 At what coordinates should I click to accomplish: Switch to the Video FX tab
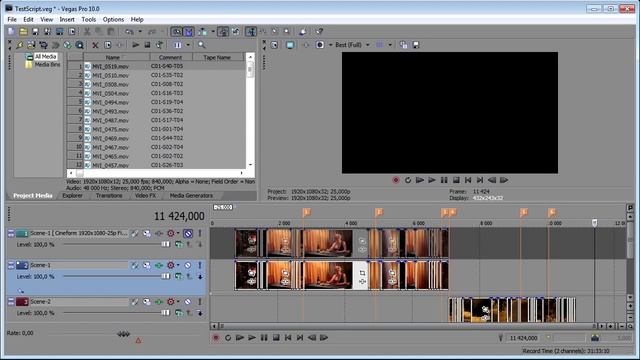point(145,196)
